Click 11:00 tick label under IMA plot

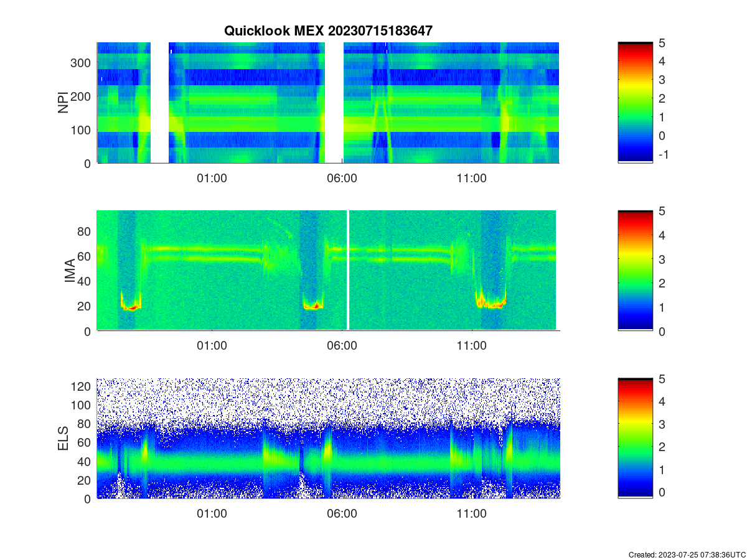pyautogui.click(x=471, y=346)
